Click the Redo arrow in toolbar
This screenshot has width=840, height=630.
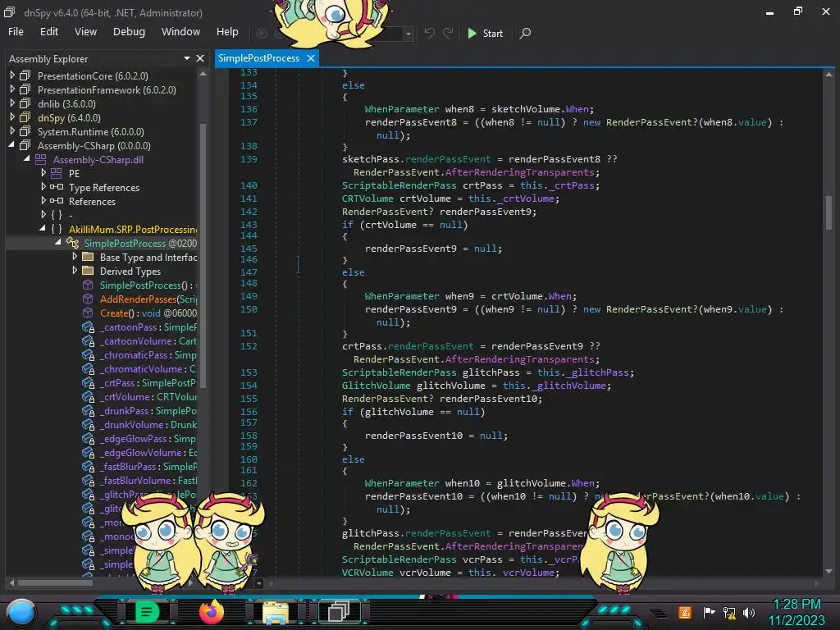coord(449,33)
